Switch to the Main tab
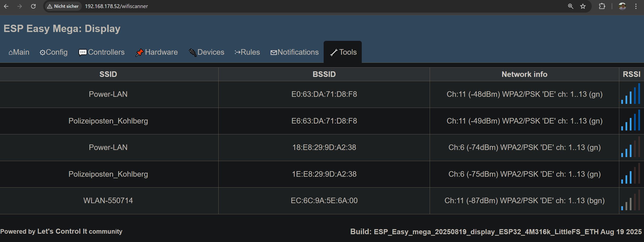This screenshot has height=242, width=644. (x=19, y=52)
